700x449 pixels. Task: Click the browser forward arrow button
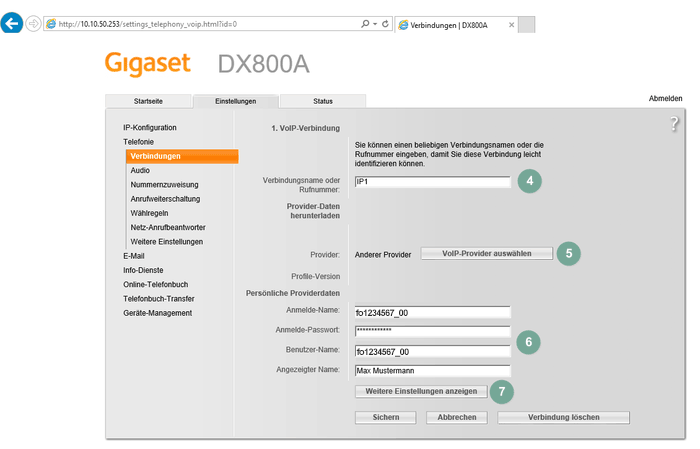pyautogui.click(x=33, y=24)
